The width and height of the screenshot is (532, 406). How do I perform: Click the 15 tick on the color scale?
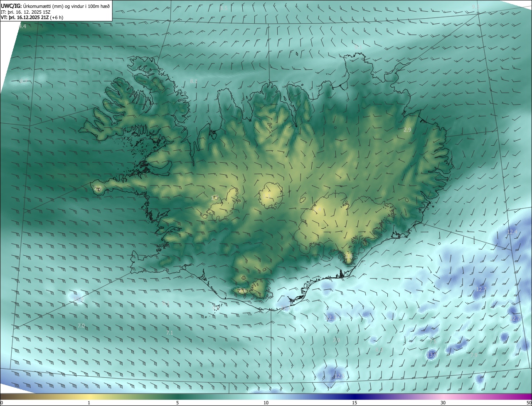tap(355, 403)
